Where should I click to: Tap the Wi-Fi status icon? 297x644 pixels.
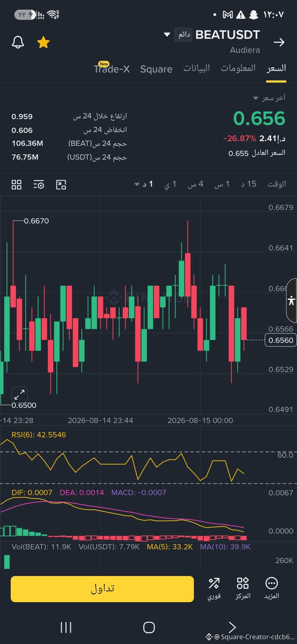pyautogui.click(x=53, y=14)
